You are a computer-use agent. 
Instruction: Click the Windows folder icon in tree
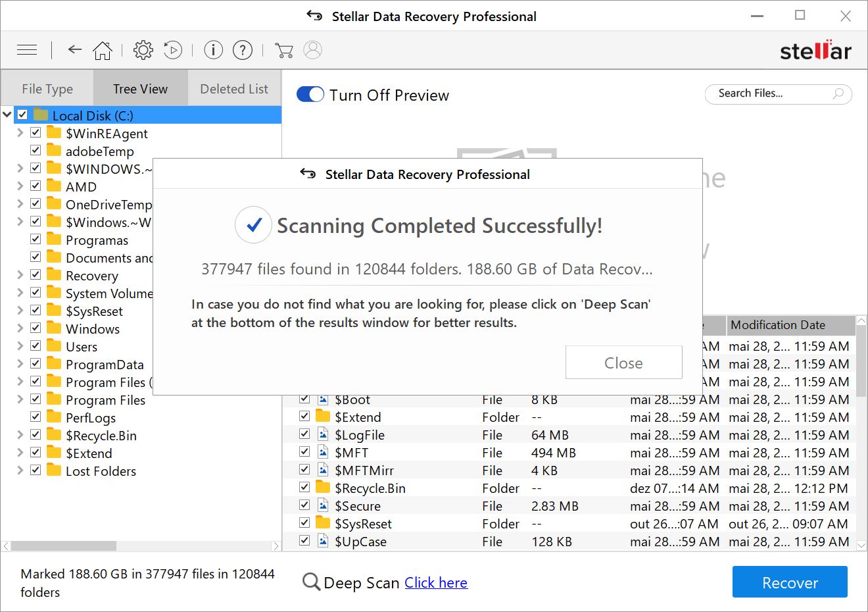click(54, 328)
